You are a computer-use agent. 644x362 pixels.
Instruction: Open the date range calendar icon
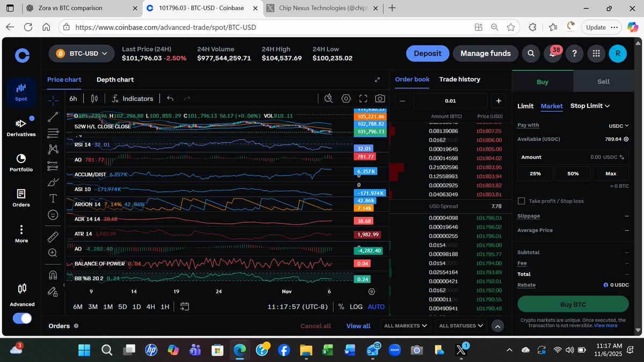click(185, 307)
